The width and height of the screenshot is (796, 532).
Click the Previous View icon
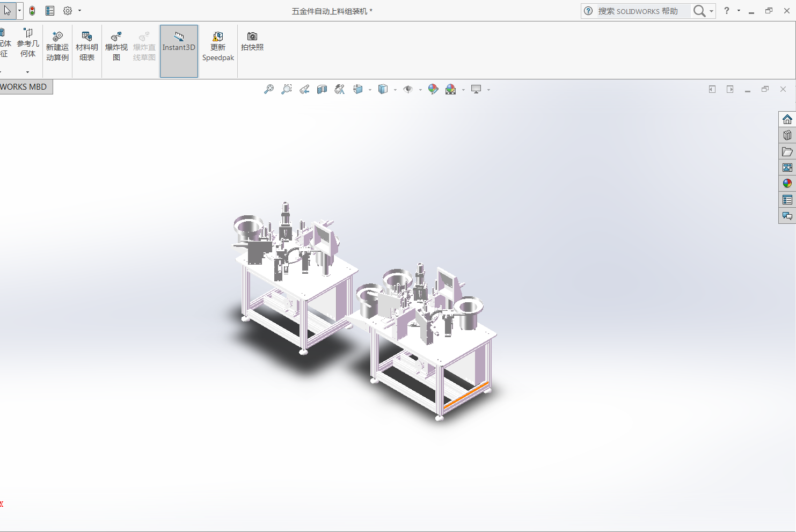[x=304, y=90]
